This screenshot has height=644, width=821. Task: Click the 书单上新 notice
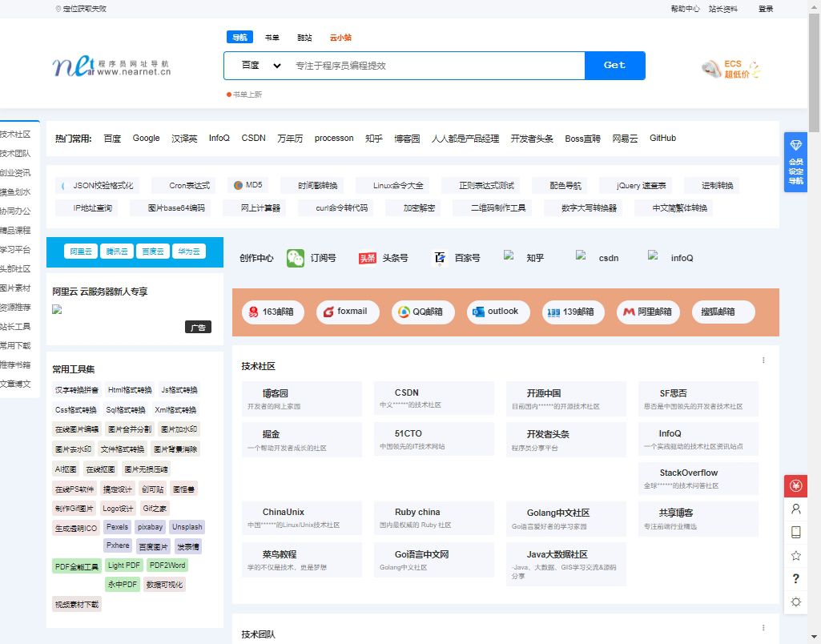pos(244,95)
